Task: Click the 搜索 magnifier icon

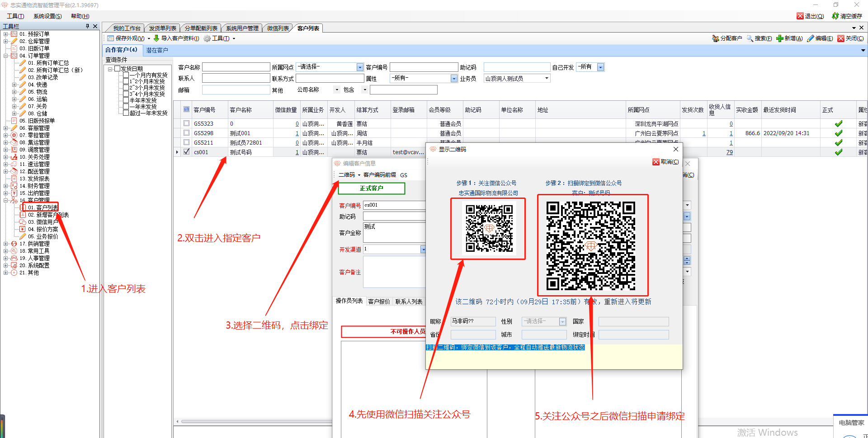Action: point(750,38)
